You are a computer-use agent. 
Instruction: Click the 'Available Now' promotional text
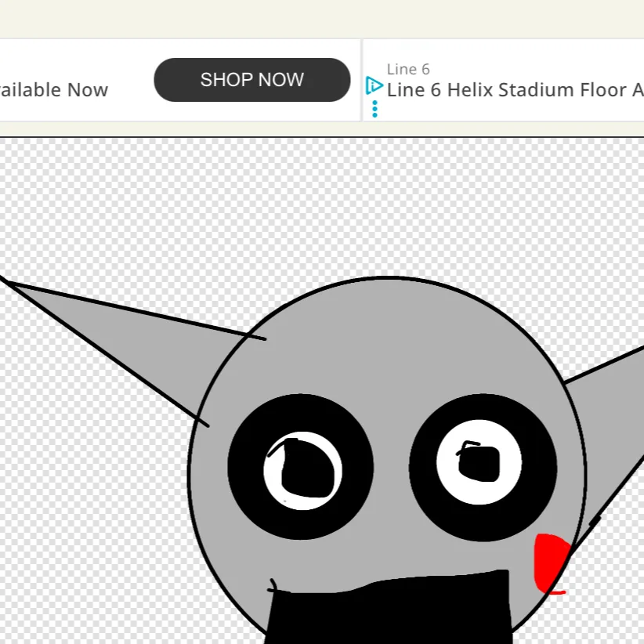53,89
